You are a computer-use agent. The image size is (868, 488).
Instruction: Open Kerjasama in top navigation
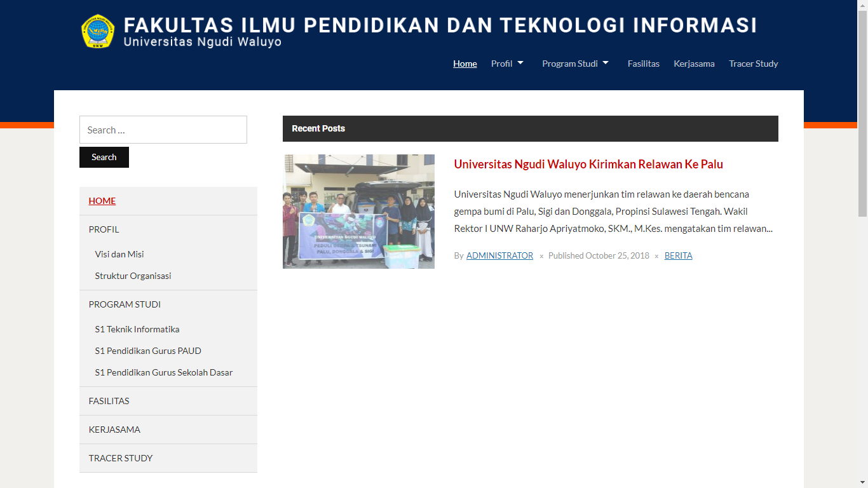pos(694,64)
